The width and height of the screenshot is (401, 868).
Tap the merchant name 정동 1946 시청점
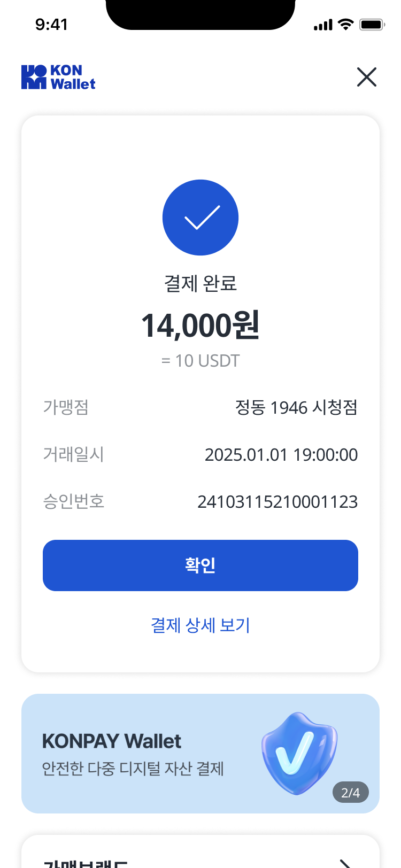[296, 408]
